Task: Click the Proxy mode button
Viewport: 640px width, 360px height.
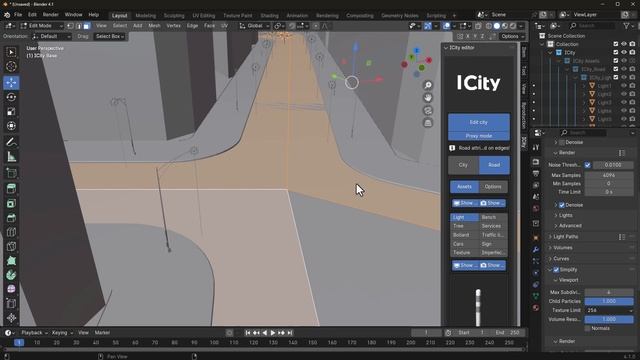Action: point(479,136)
